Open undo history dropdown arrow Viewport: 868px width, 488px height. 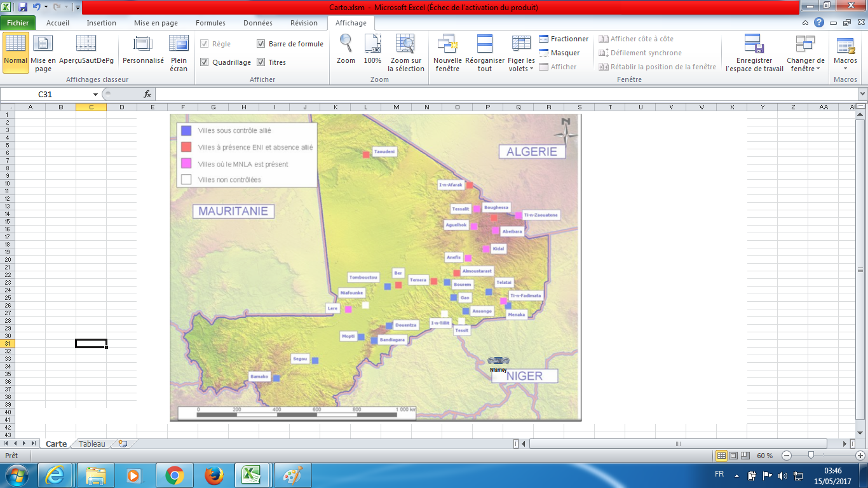click(46, 7)
